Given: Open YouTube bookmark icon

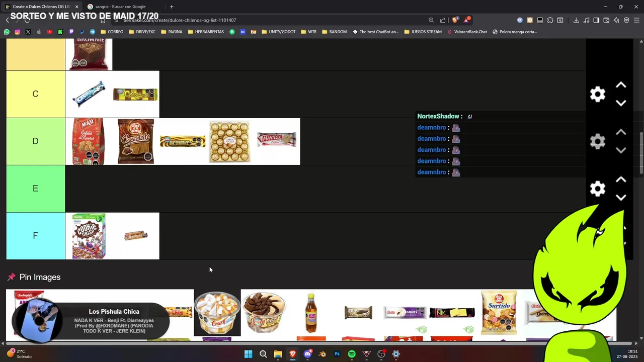Looking at the screenshot, I should tap(49, 32).
